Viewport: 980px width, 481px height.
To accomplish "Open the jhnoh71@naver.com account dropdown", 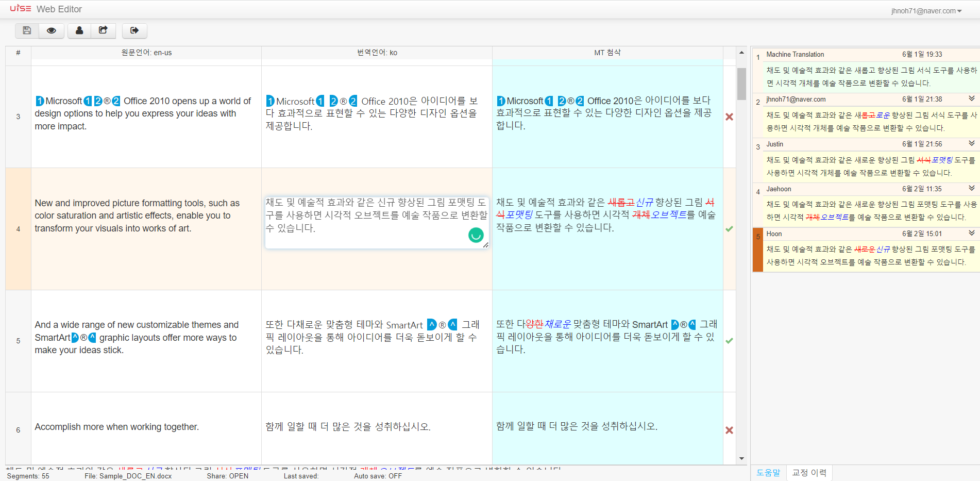I will [926, 11].
